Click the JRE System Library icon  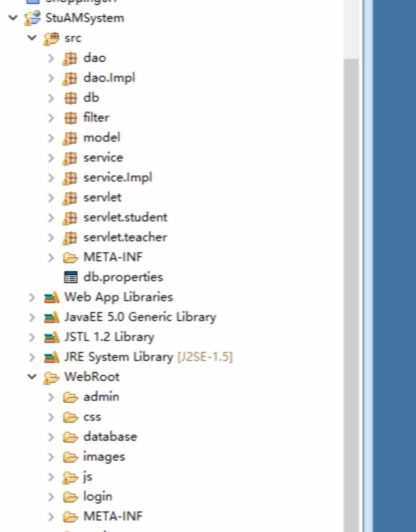click(52, 357)
